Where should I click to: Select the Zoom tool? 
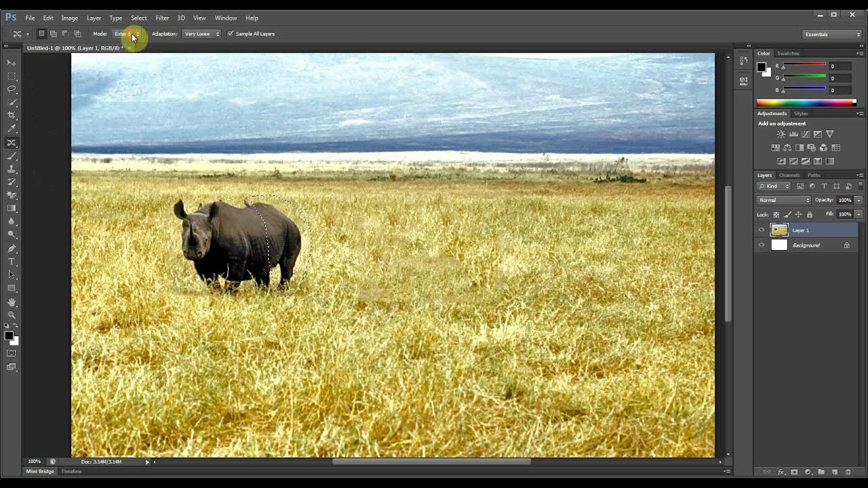click(x=12, y=315)
